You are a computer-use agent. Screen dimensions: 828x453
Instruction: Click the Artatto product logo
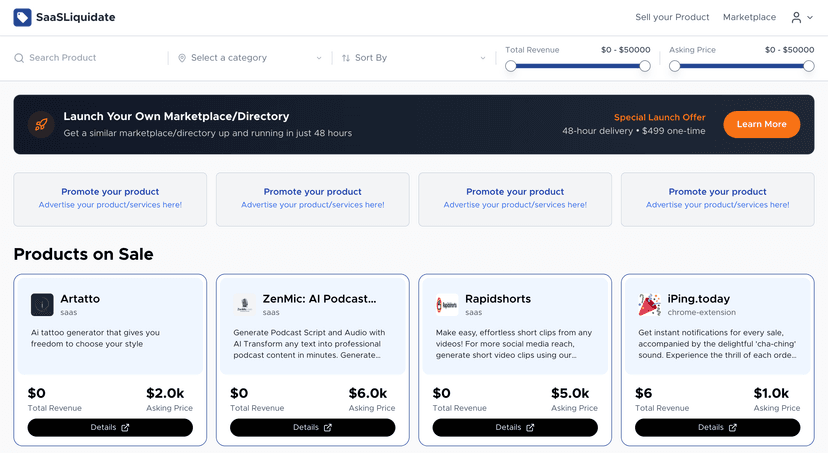point(42,305)
